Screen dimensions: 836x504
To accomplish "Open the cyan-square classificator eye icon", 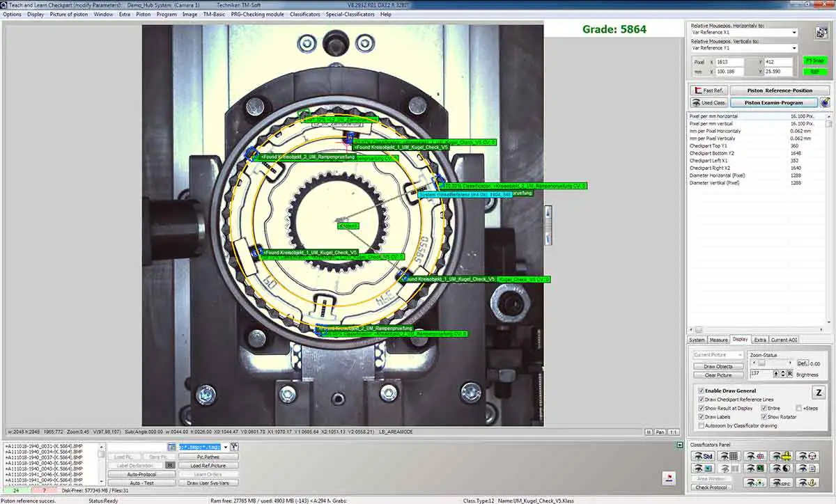I will pyautogui.click(x=703, y=468).
